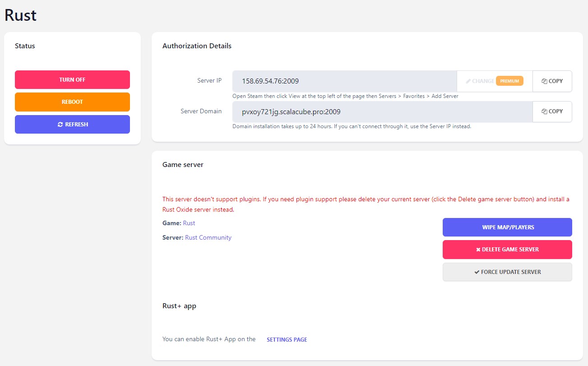Click the red plugin support warning text
The width and height of the screenshot is (588, 366).
(366, 204)
